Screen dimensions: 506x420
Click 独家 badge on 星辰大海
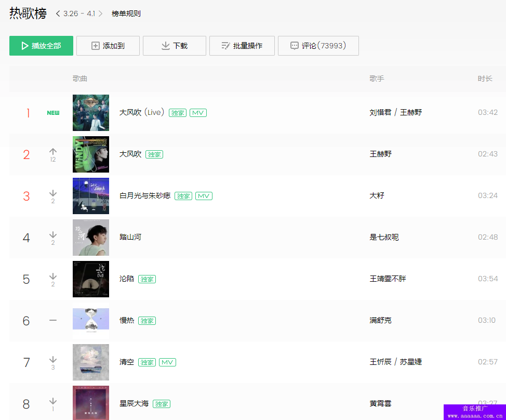tap(162, 404)
